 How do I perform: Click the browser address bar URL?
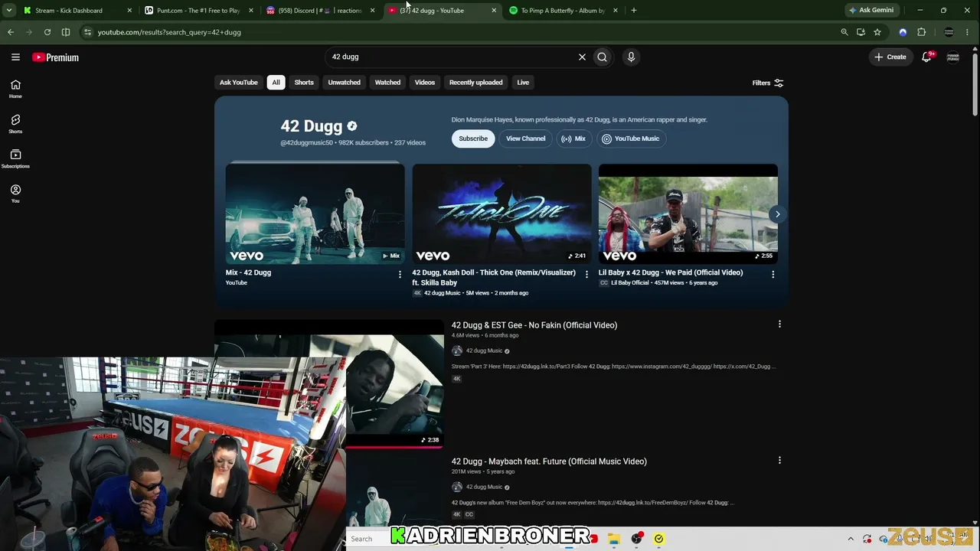pyautogui.click(x=169, y=32)
